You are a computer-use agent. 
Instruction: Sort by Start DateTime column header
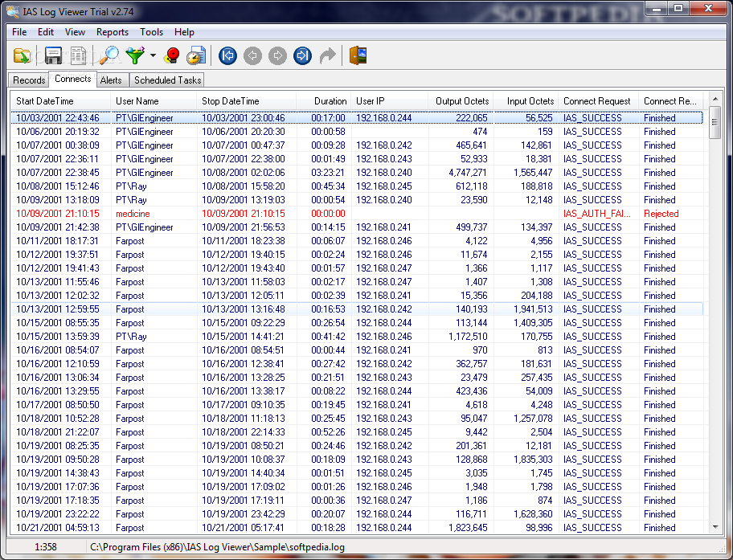(61, 101)
